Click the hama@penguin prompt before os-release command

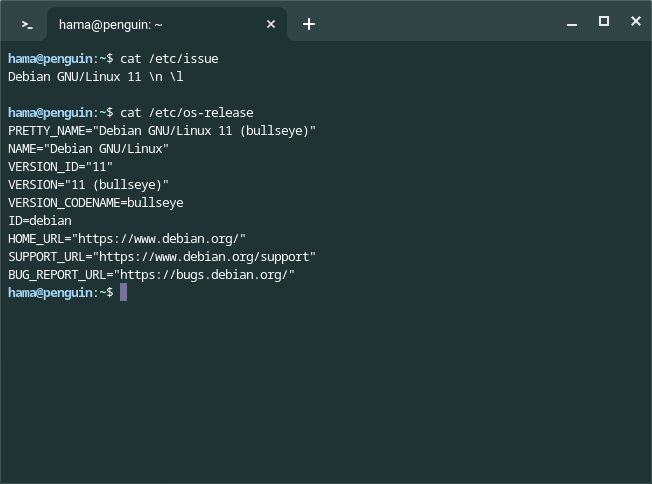(61, 113)
